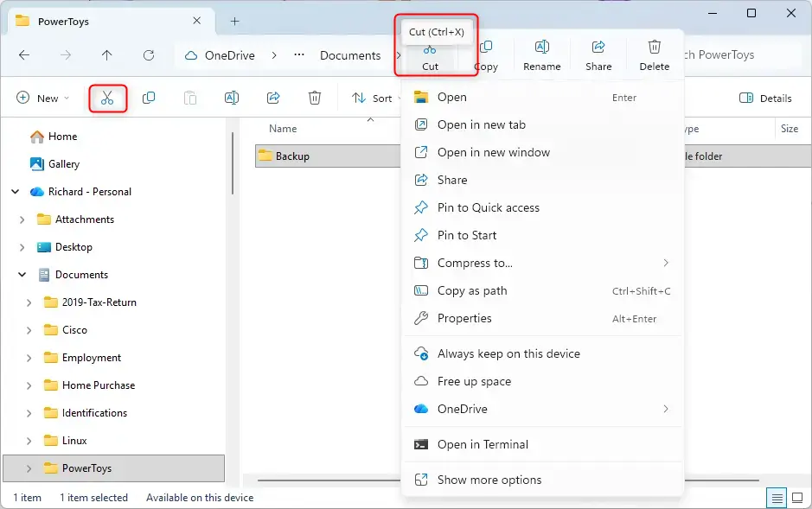
Task: Select Pin to Start
Action: [x=542, y=235]
